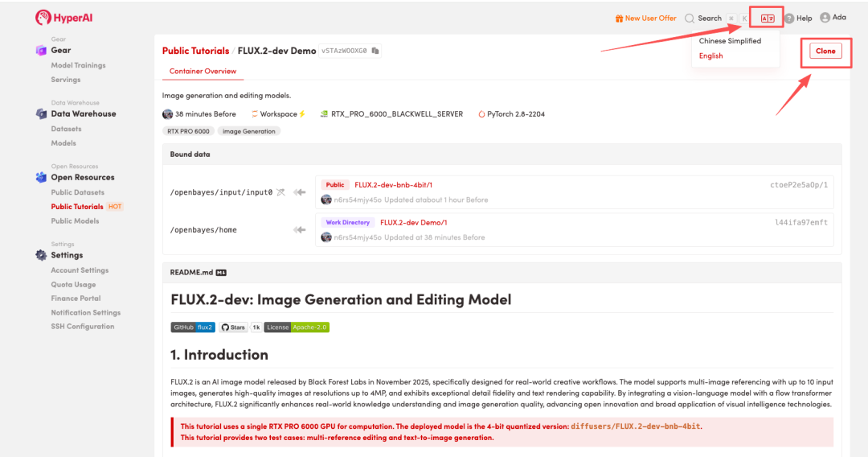Screen dimensions: 868x457
Task: Click the language switcher icon
Action: [x=768, y=19]
